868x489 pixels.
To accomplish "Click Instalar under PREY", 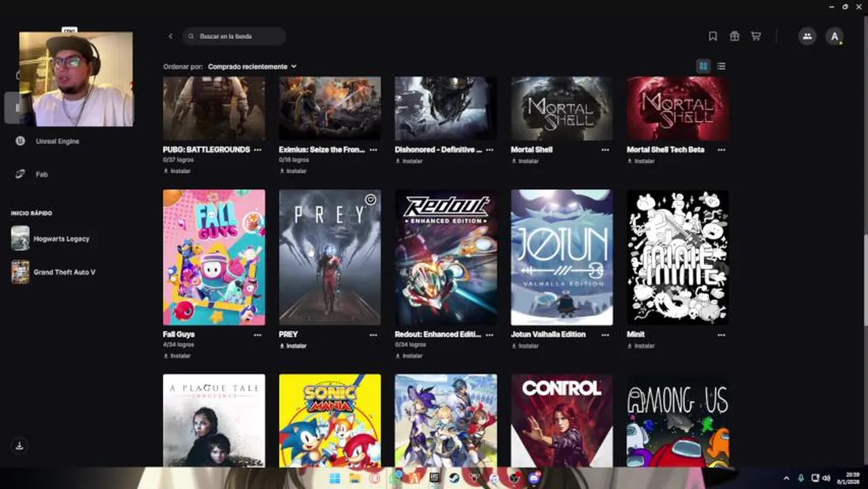I will (293, 346).
